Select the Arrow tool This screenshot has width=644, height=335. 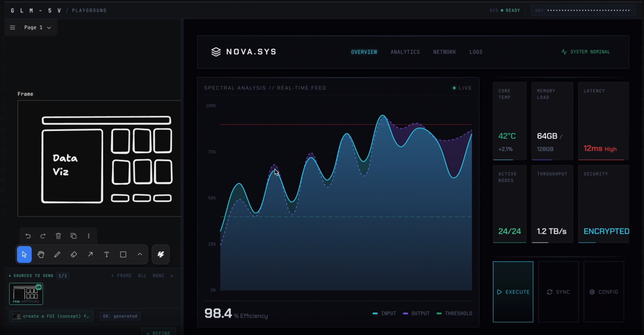[x=90, y=255]
